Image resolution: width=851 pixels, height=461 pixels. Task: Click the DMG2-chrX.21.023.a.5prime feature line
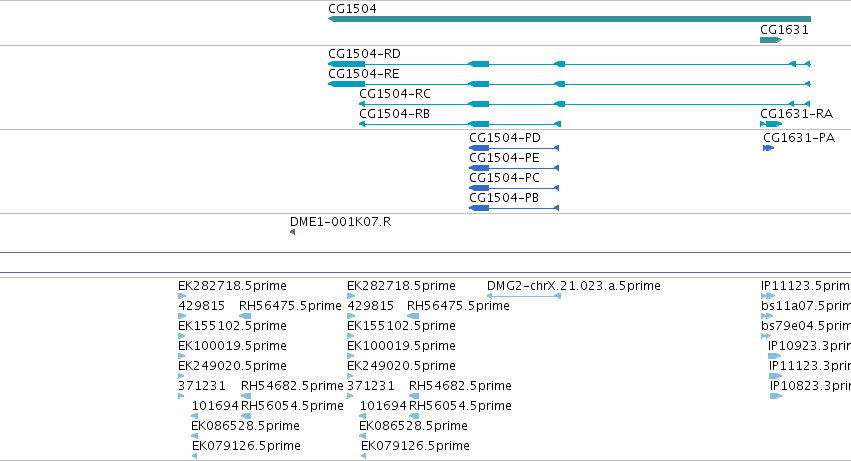tap(524, 296)
